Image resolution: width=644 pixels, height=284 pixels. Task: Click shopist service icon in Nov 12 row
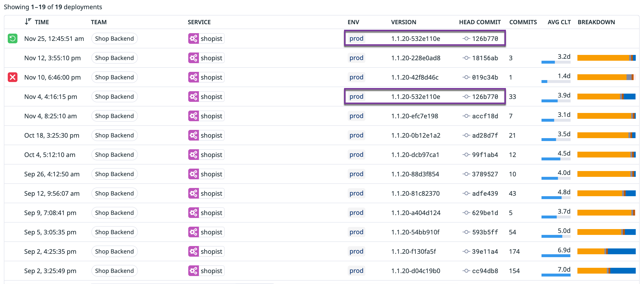click(x=194, y=58)
